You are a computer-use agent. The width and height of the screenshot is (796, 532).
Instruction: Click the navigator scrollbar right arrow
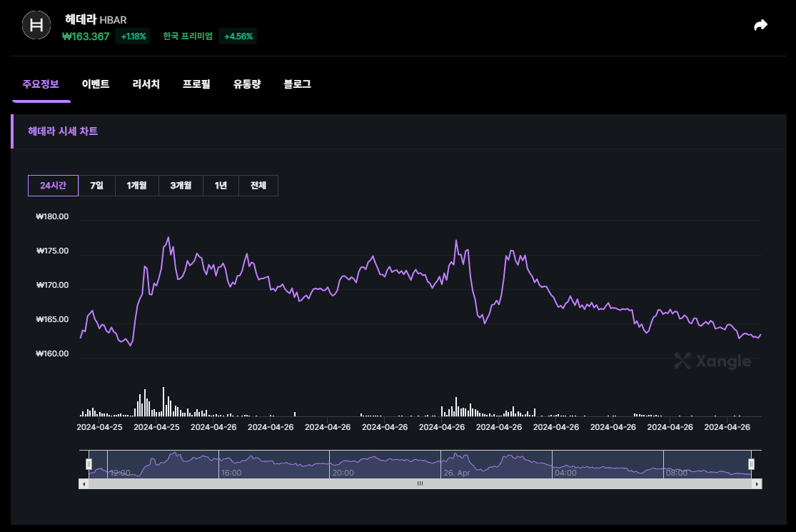click(757, 483)
